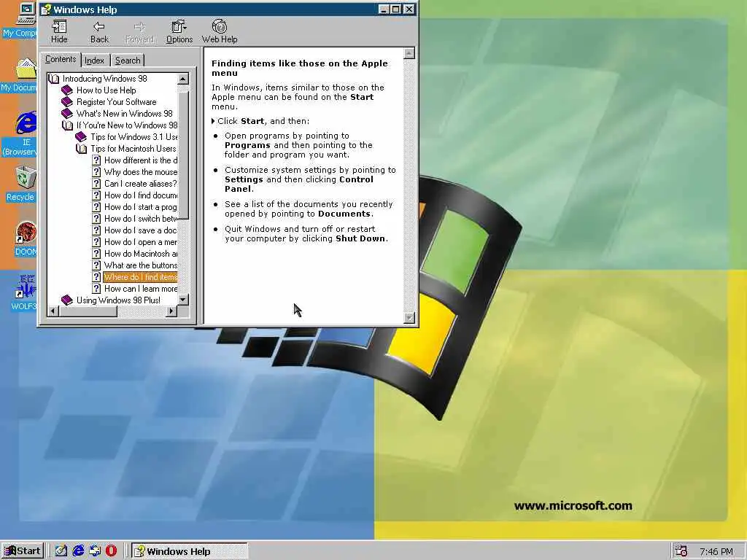This screenshot has height=560, width=747.
Task: Click the Task Scheduler system tray icon
Action: [681, 551]
